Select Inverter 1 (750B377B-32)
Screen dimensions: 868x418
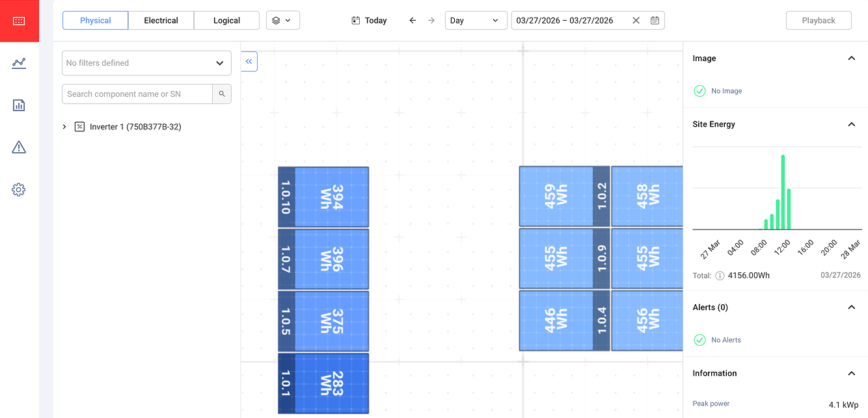click(x=135, y=127)
